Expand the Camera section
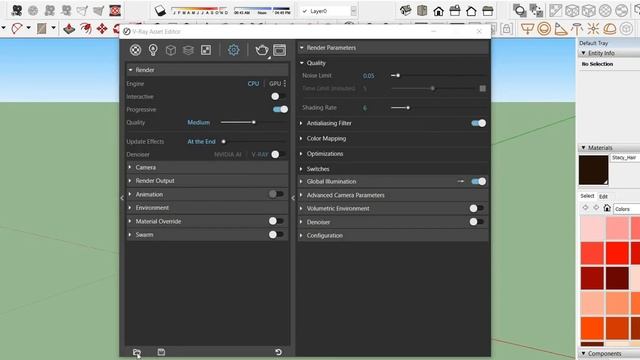Viewport: 640px width, 360px height. [x=207, y=167]
